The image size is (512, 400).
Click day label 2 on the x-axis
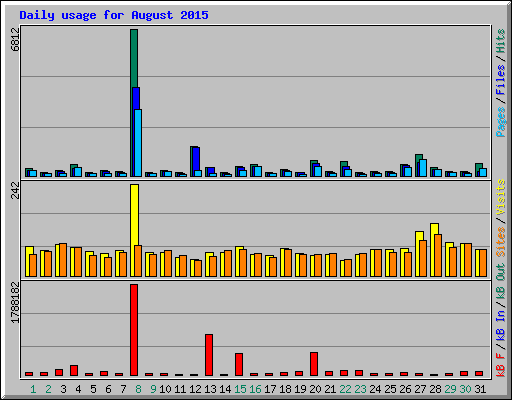click(x=48, y=389)
